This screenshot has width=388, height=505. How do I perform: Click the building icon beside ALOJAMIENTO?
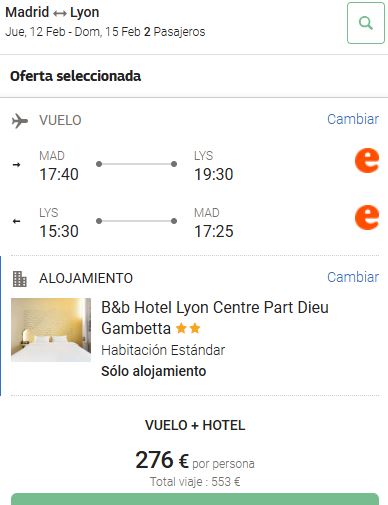click(19, 279)
